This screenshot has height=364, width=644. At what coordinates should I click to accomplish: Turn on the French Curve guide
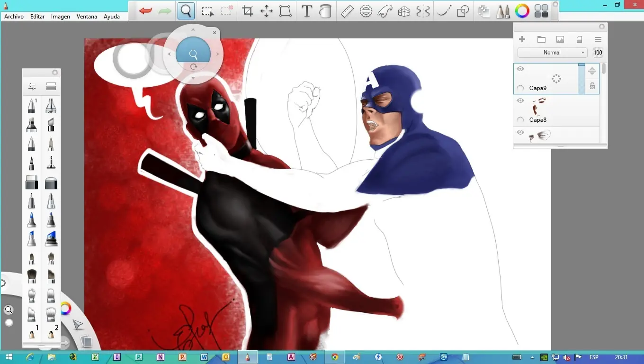pos(385,11)
